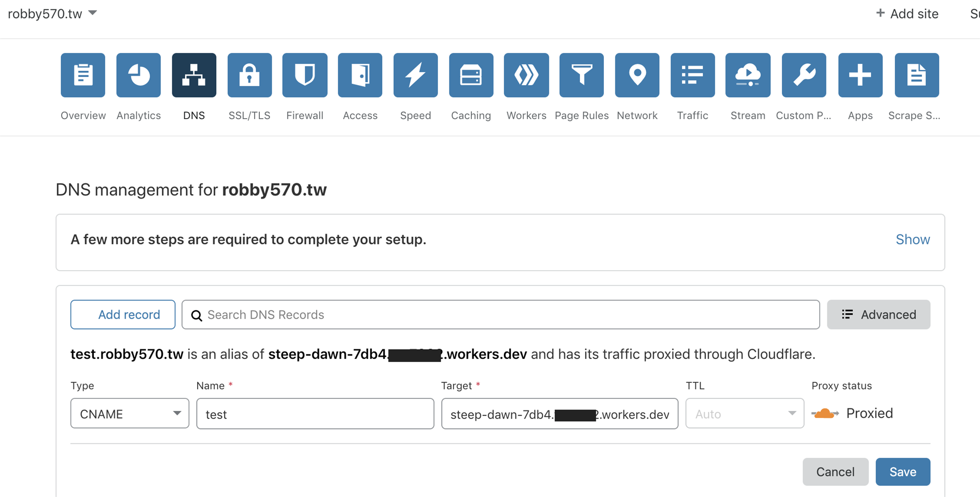The image size is (980, 497).
Task: Focus the Search DNS Records field
Action: click(x=501, y=315)
